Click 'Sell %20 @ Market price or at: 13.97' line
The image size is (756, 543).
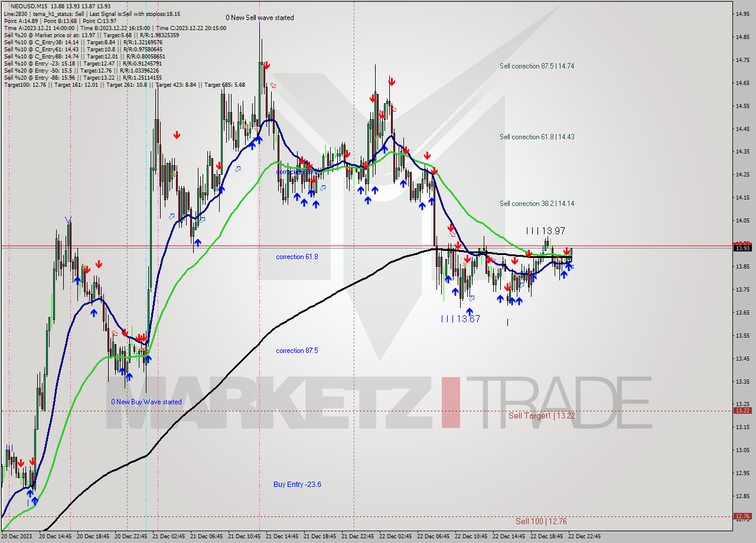[x=92, y=35]
